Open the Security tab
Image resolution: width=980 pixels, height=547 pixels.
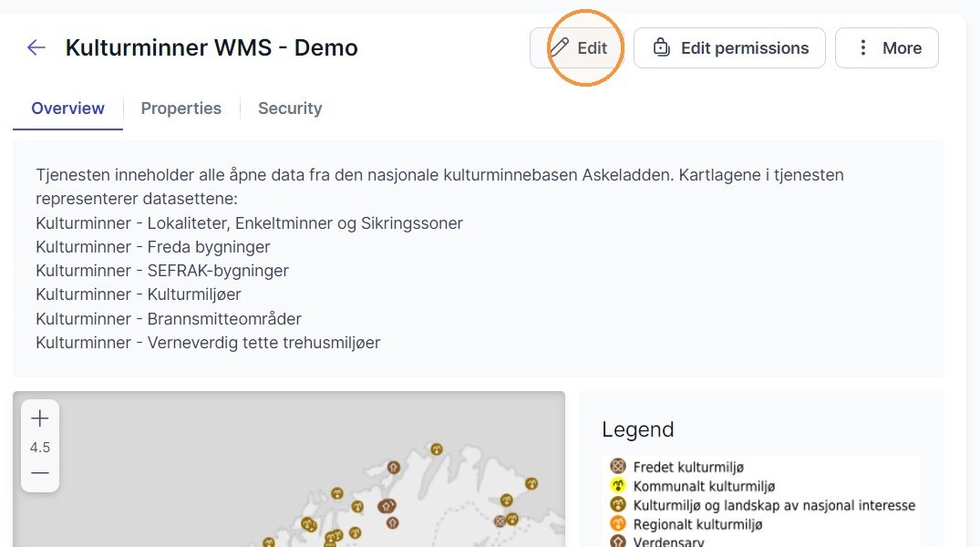click(290, 108)
